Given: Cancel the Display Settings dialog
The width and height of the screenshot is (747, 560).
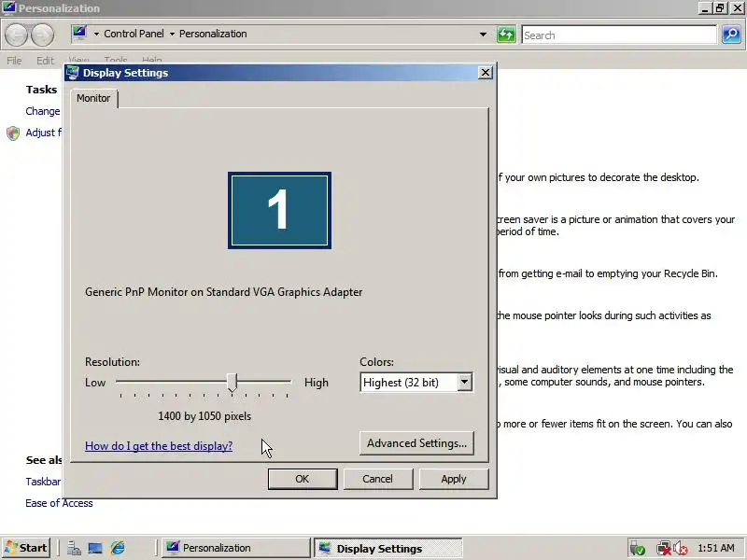Looking at the screenshot, I should [378, 479].
